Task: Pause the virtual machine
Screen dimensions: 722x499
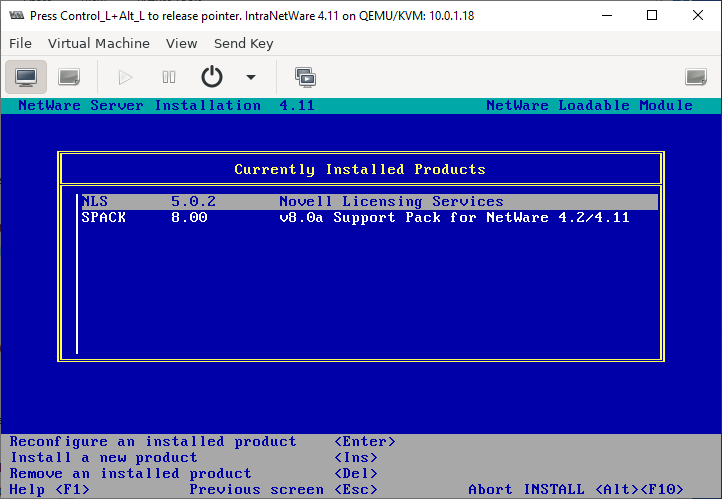Action: 169,77
